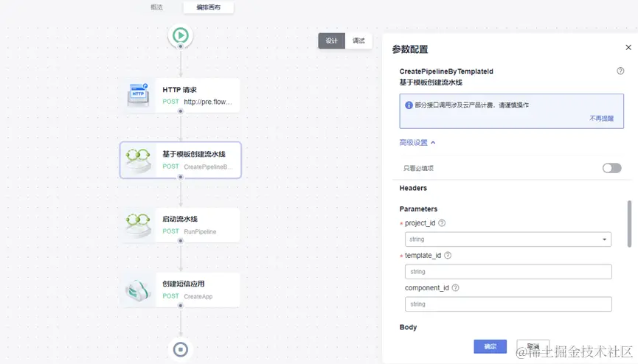Switch to the 概览 tab
The width and height of the screenshot is (638, 364).
point(156,7)
